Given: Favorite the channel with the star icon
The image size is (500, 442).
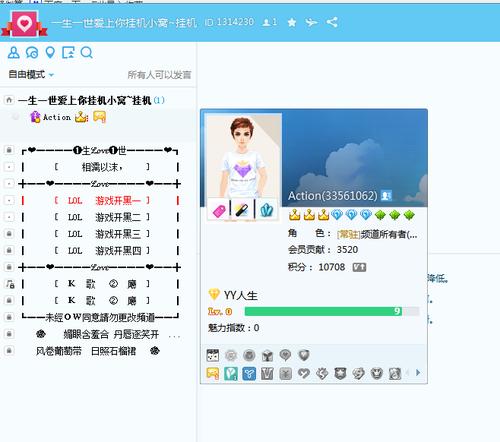Looking at the screenshot, I should (292, 23).
